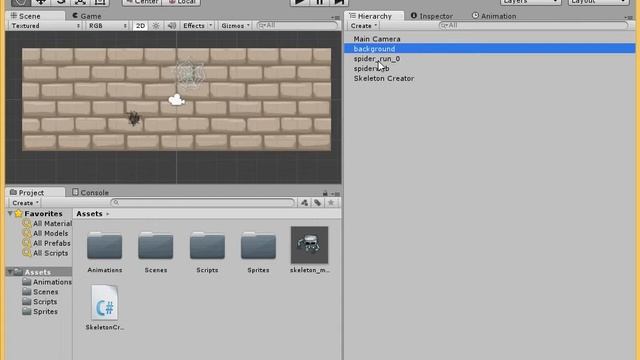
Task: Select the SkeletonCr C# script asset
Action: [104, 303]
